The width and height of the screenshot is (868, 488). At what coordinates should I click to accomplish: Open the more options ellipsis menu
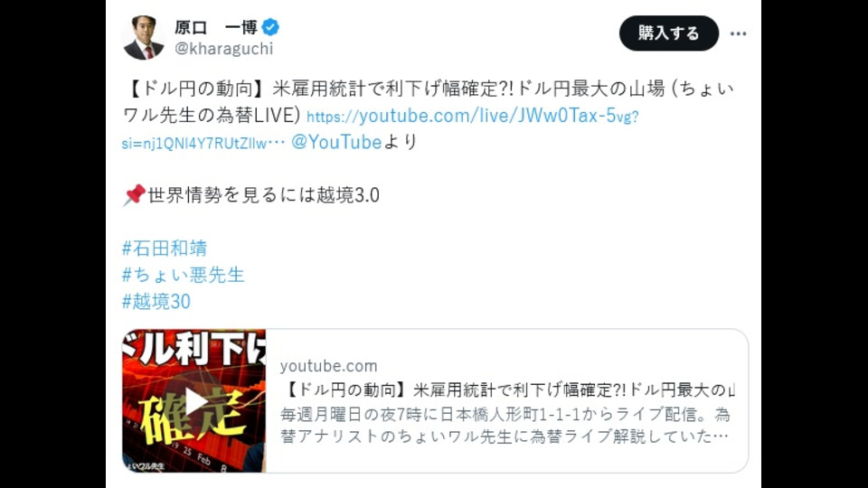point(738,33)
